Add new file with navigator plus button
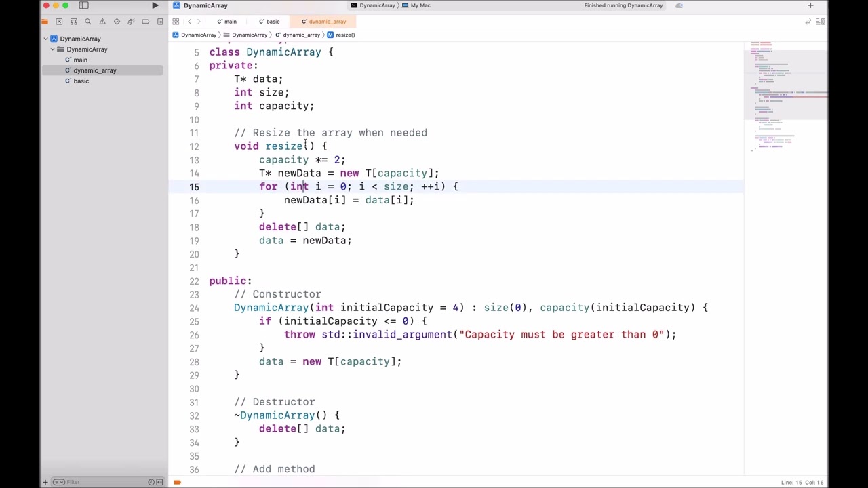868x488 pixels. [x=45, y=482]
